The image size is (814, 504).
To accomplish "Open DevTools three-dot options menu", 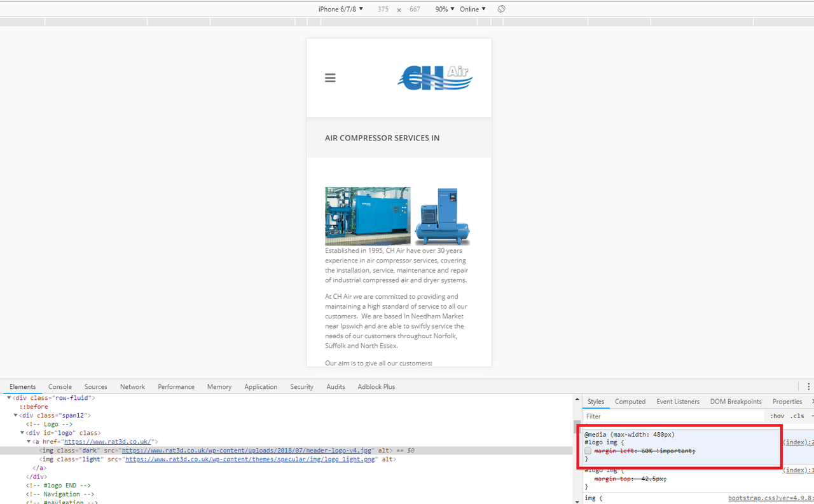I will (x=808, y=386).
